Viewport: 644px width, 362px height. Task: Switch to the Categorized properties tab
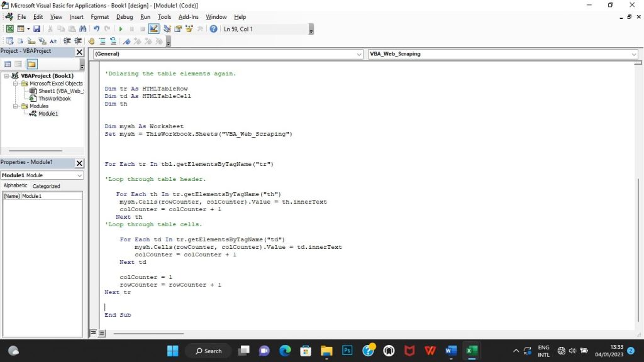pyautogui.click(x=47, y=186)
